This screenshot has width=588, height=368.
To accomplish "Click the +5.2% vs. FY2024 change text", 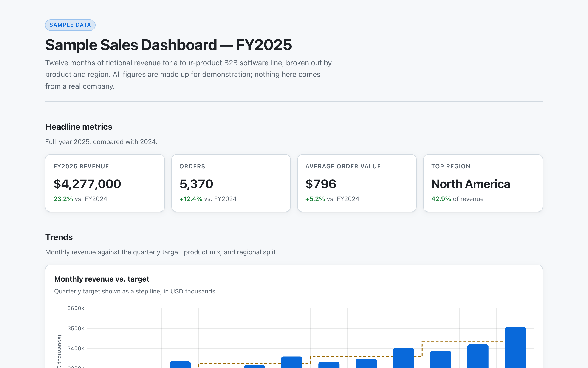I will pyautogui.click(x=332, y=199).
